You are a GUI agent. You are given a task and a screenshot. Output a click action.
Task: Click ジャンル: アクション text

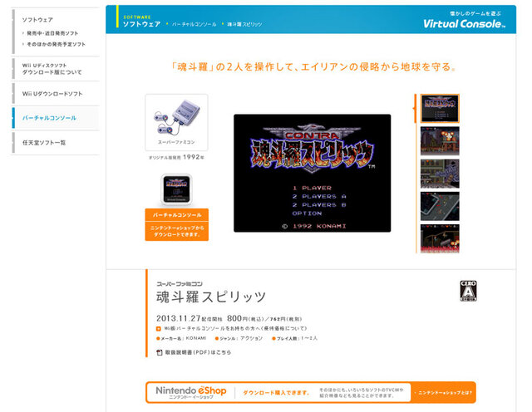point(239,338)
